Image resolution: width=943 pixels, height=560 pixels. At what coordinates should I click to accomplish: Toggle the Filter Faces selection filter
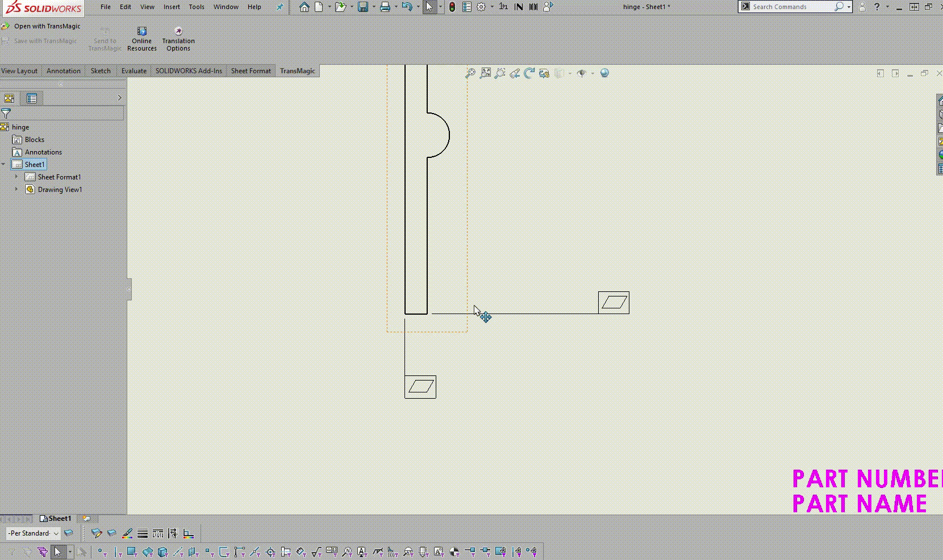tap(132, 551)
